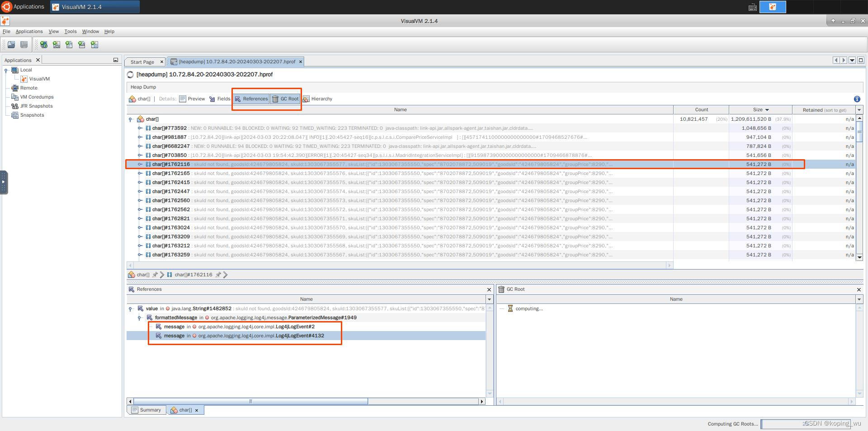The height and width of the screenshot is (431, 868).
Task: Click the pin icon after char[] breadcrumb
Action: click(155, 275)
